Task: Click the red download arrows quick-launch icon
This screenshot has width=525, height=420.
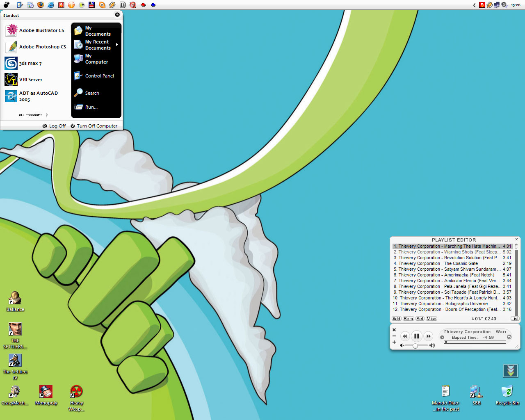Action: (x=61, y=5)
